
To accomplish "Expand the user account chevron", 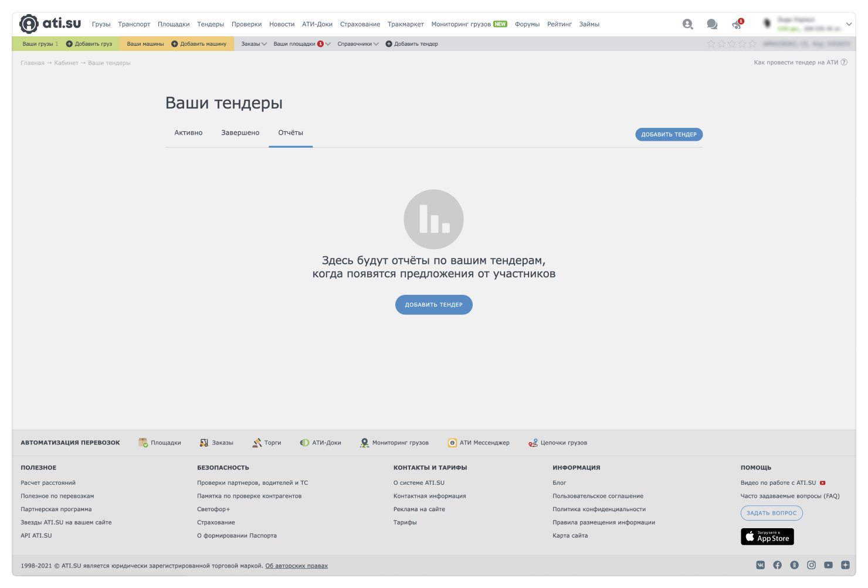I will pos(849,24).
